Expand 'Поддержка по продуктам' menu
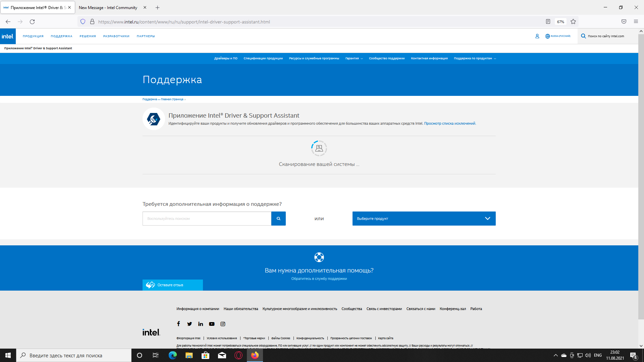 pos(475,58)
